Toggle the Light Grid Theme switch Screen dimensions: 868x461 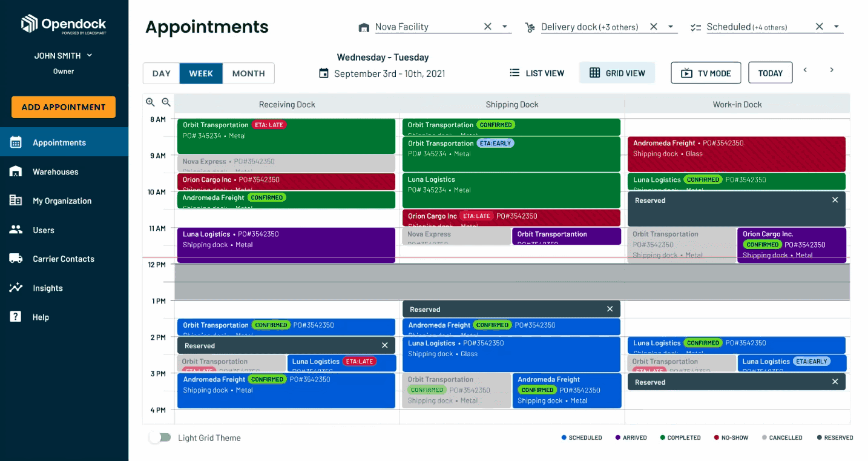(160, 437)
